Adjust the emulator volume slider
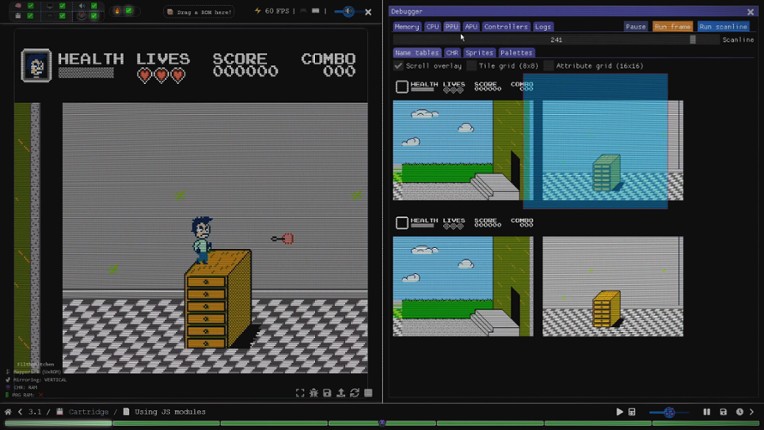 (x=348, y=11)
